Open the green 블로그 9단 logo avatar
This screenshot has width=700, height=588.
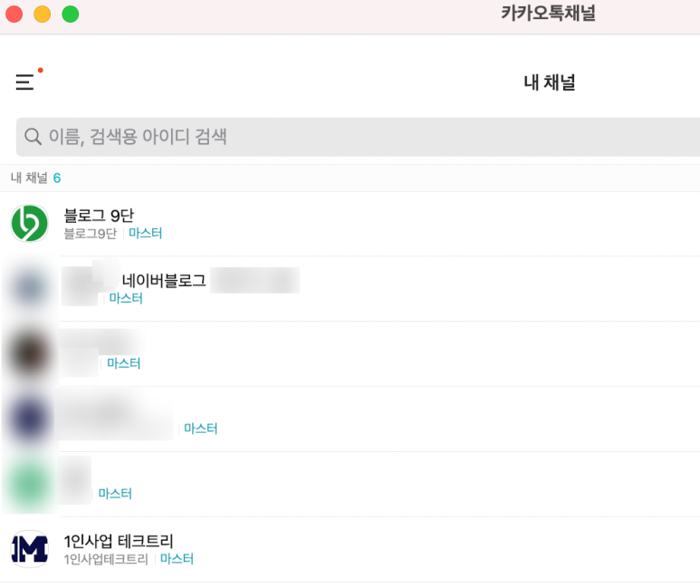pos(30,224)
